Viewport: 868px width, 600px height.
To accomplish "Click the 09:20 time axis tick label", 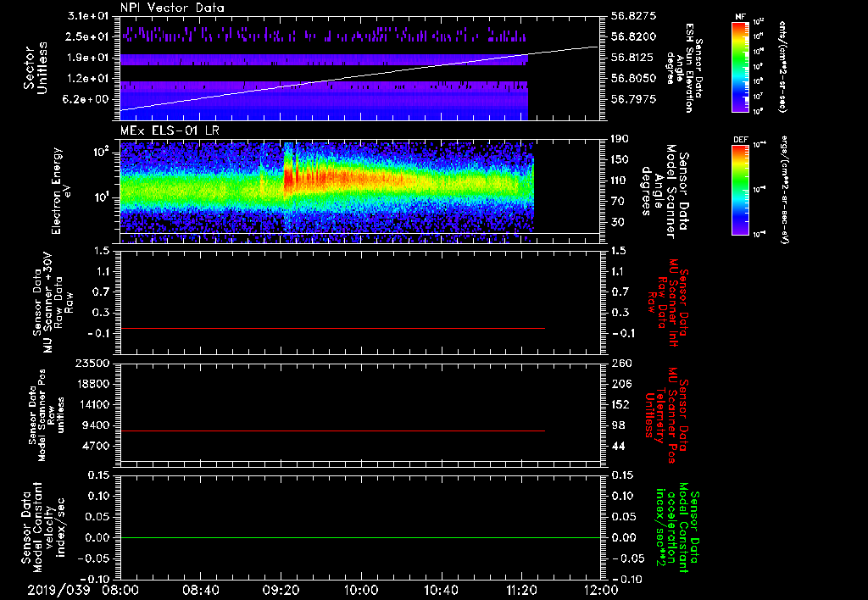I will pos(281,590).
